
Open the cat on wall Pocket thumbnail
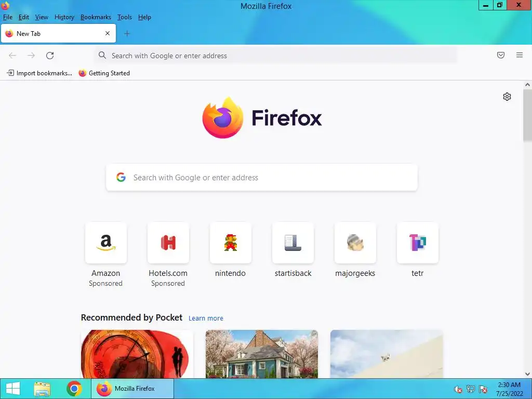[387, 354]
